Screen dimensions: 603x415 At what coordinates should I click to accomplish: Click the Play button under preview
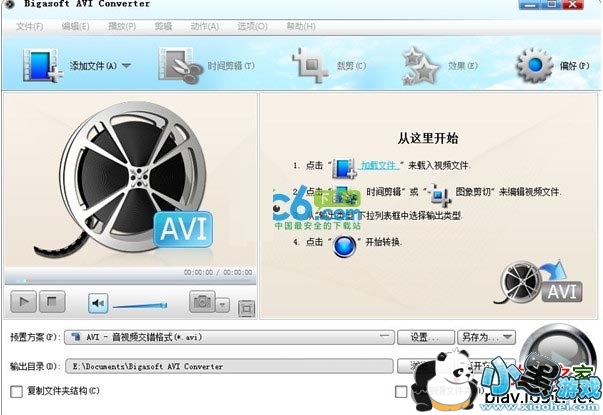23,302
